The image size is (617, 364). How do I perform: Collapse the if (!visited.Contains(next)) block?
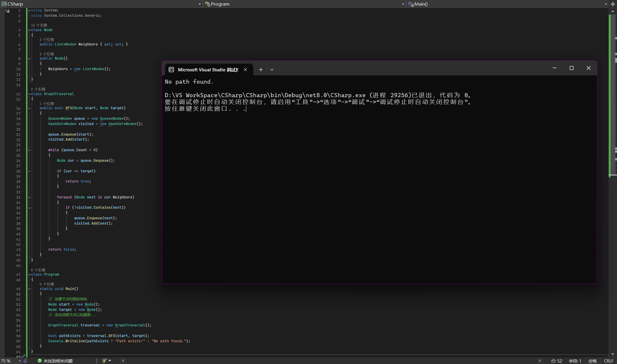point(29,208)
